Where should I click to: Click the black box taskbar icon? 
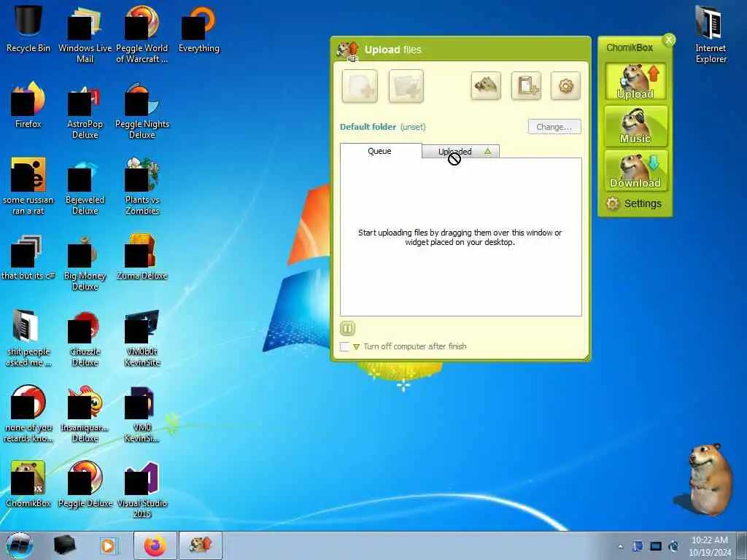(x=65, y=545)
